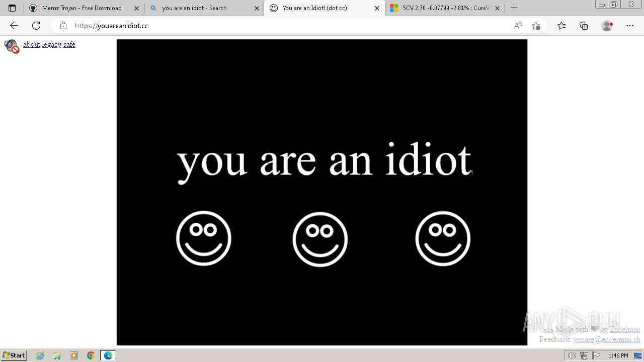644x362 pixels.
Task: Open the clock showing 1:46 PM
Action: click(x=618, y=355)
